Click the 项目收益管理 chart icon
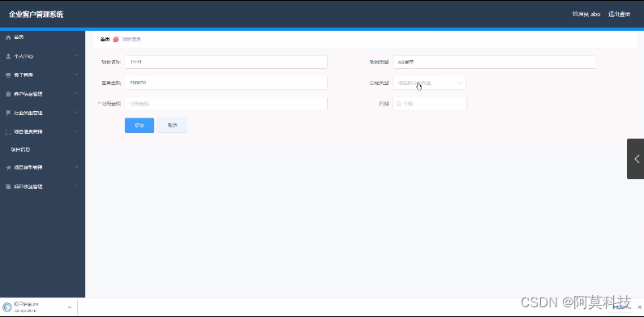 pos(8,186)
